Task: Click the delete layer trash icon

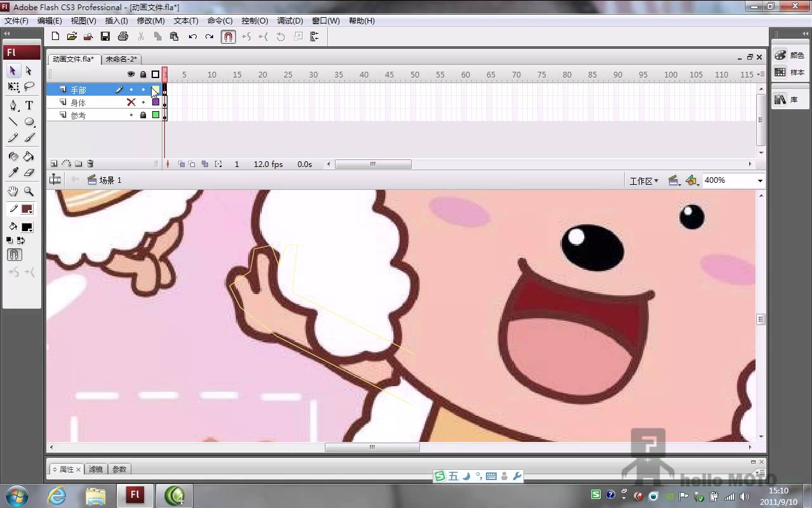Action: 90,164
